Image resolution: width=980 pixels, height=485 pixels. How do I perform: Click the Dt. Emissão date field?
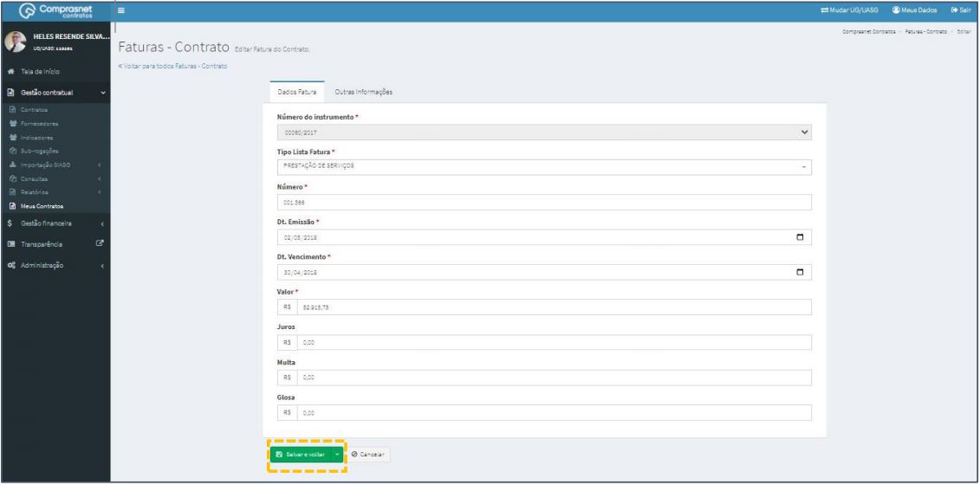(x=544, y=237)
